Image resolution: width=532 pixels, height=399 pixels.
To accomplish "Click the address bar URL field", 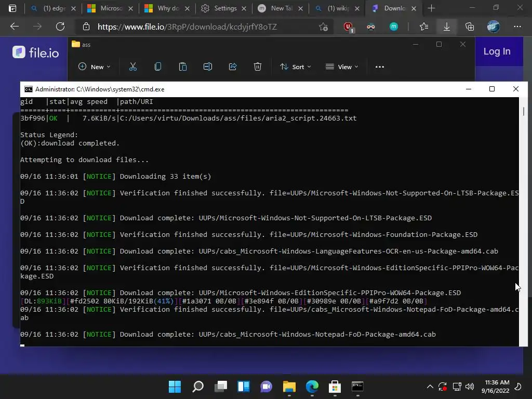I will pyautogui.click(x=204, y=27).
